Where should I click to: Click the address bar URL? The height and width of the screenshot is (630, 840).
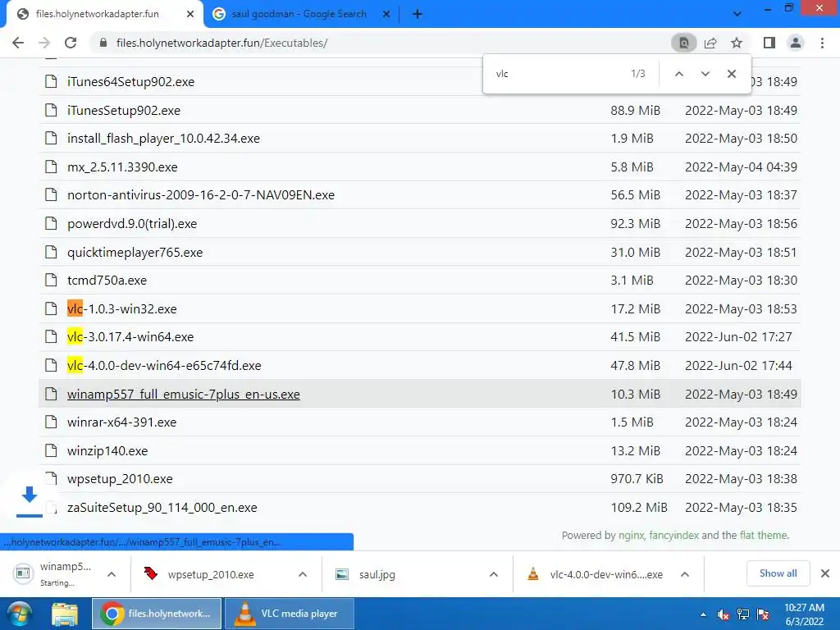pos(221,43)
